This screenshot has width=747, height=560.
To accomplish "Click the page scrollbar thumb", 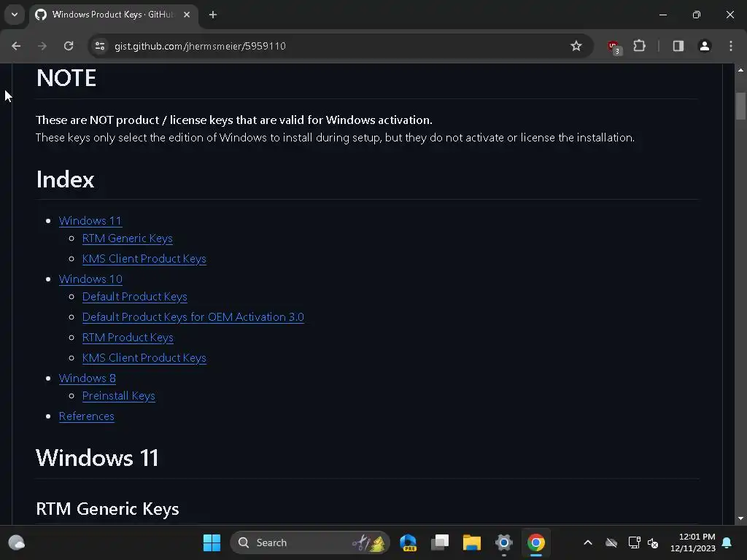I will (x=740, y=106).
